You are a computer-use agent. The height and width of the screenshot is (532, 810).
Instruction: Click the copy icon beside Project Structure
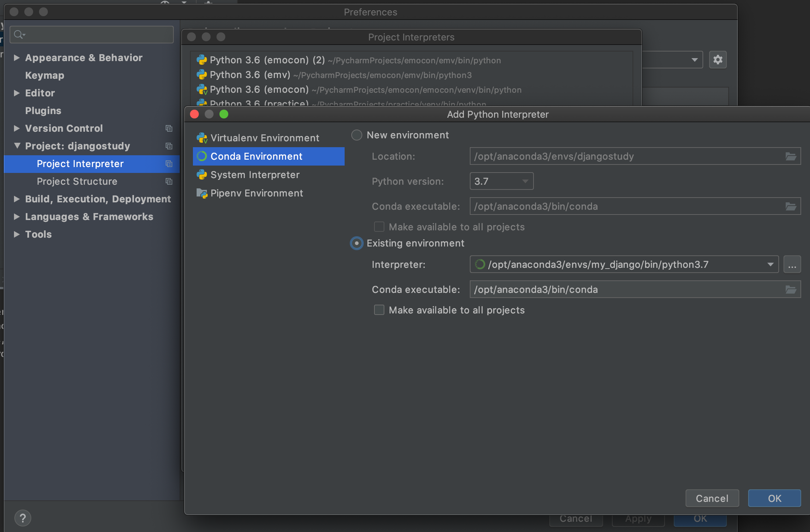pyautogui.click(x=169, y=181)
